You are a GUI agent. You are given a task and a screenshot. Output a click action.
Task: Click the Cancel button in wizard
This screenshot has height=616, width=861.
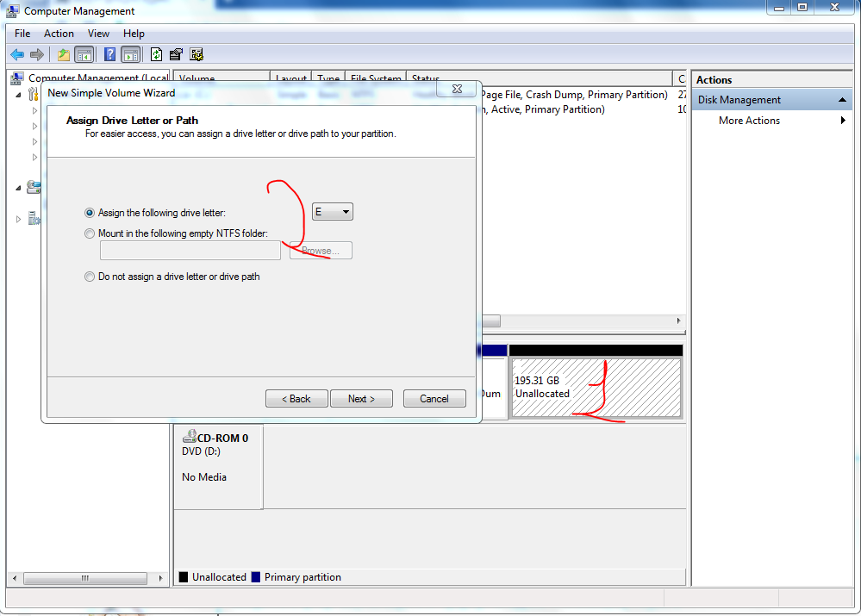coord(434,399)
